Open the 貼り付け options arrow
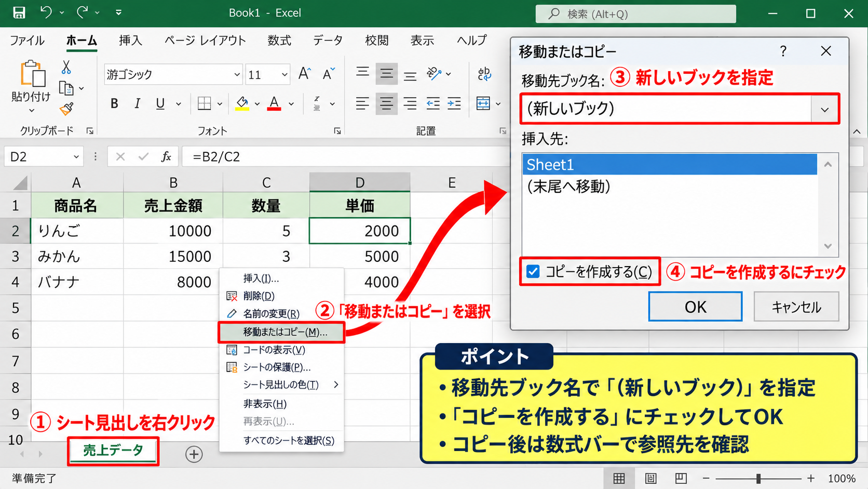This screenshot has width=868, height=489. (32, 111)
